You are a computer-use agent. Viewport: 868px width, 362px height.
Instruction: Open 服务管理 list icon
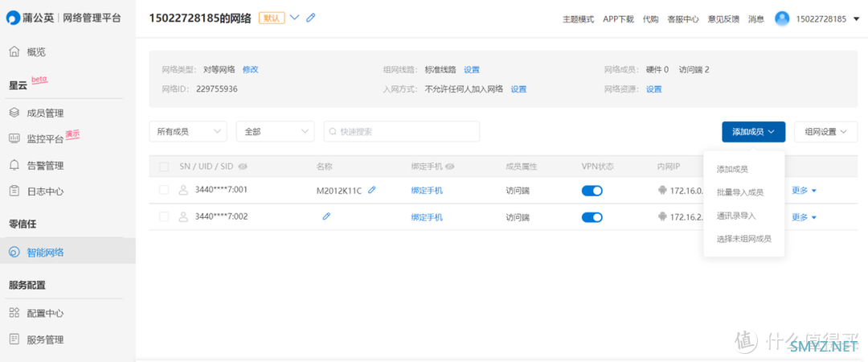14,339
